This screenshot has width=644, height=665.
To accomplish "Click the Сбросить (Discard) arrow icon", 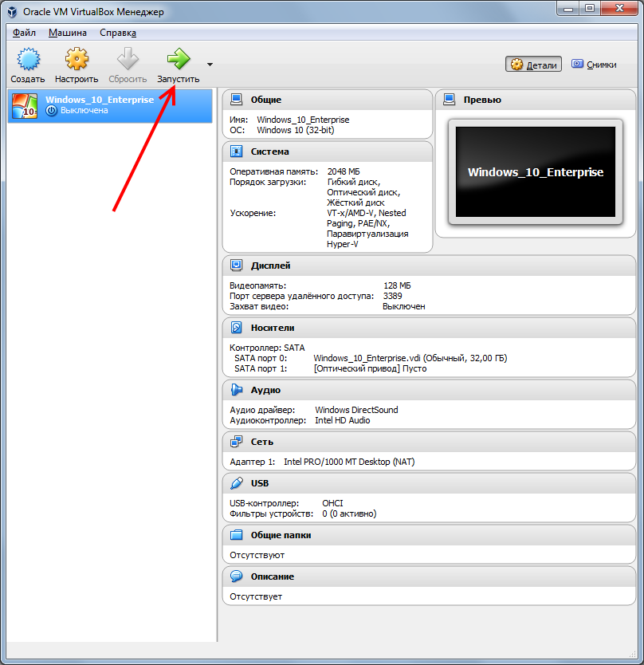I will [128, 59].
